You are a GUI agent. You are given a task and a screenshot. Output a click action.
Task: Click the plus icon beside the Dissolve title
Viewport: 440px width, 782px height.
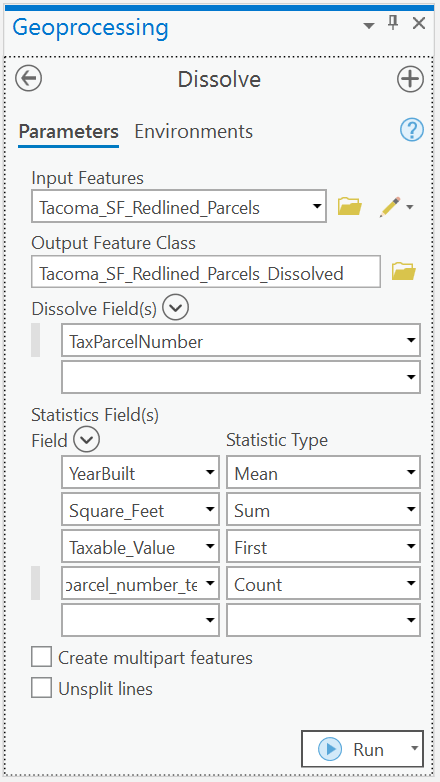pyautogui.click(x=410, y=79)
